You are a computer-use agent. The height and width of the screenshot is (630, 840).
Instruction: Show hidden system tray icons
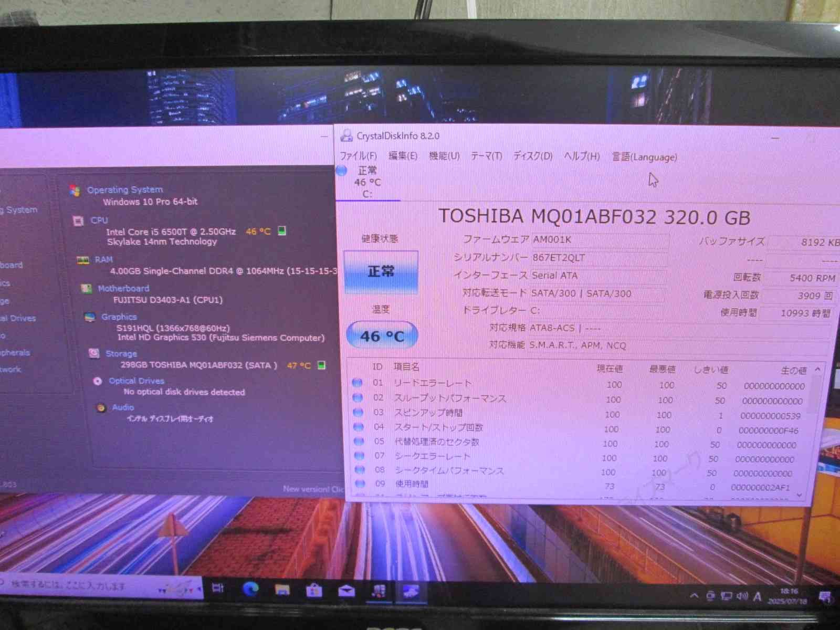[x=694, y=595]
